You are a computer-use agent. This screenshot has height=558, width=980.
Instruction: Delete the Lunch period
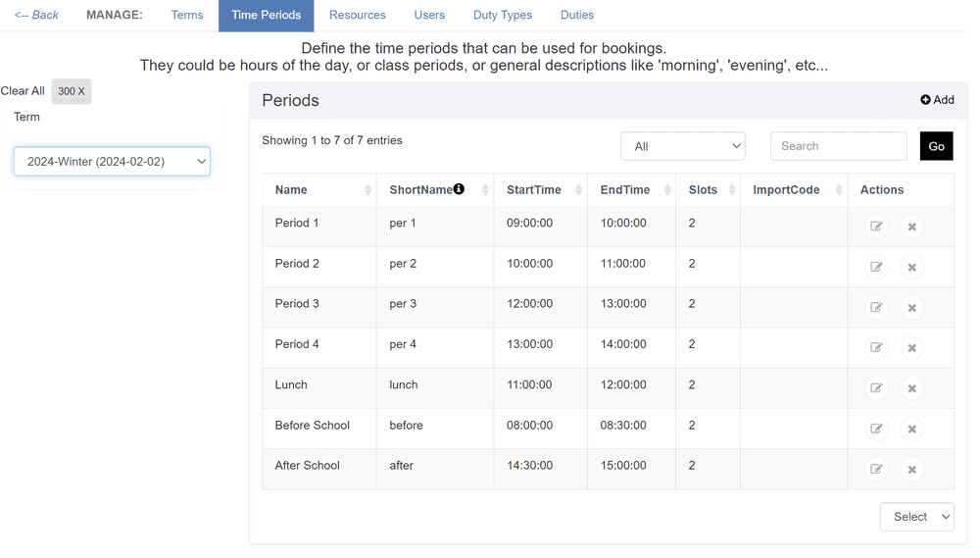(x=911, y=388)
